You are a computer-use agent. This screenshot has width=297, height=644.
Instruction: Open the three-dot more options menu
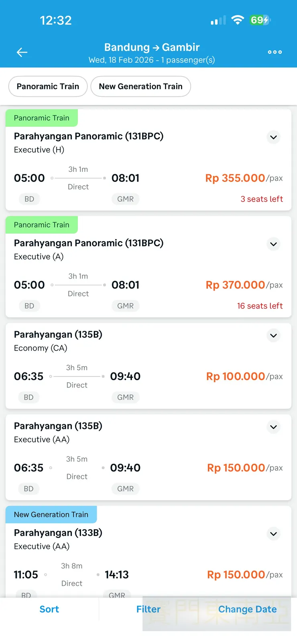275,52
